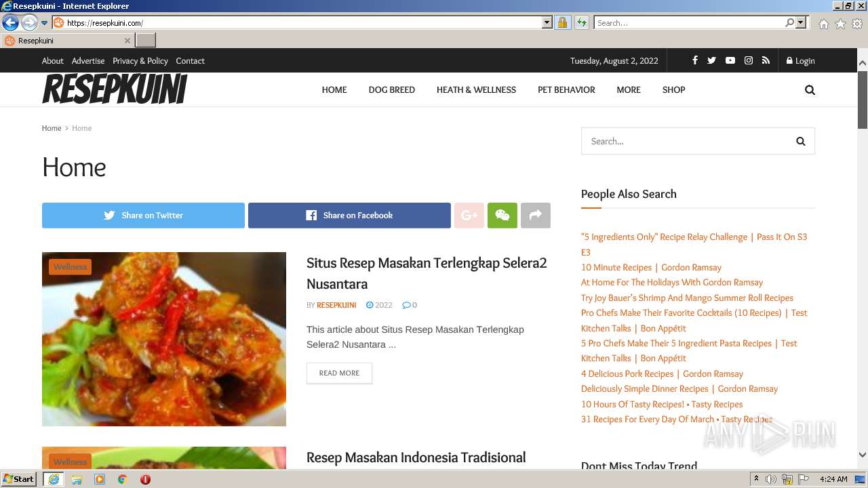Visit the Instagram profile via header icon
The image size is (868, 488).
click(x=749, y=60)
